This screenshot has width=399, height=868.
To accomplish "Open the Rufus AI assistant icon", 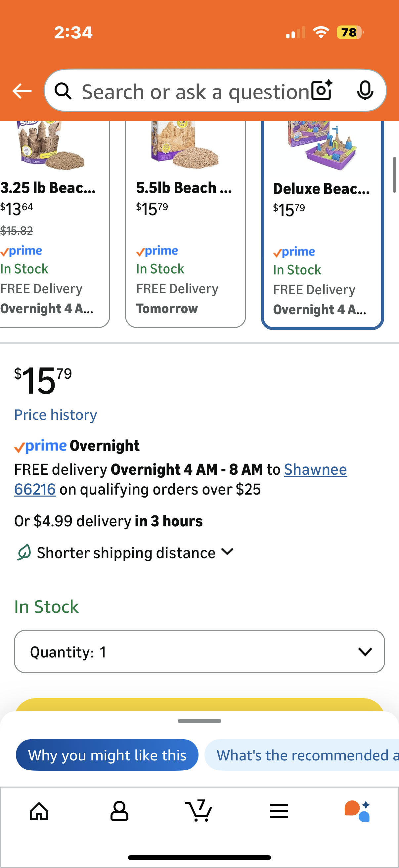I will pyautogui.click(x=358, y=811).
